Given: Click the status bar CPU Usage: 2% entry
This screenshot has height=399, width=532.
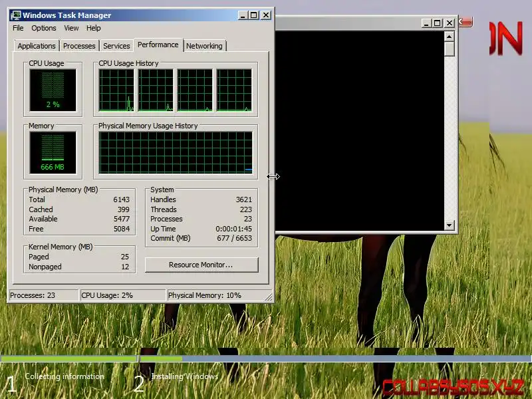Looking at the screenshot, I should point(122,295).
